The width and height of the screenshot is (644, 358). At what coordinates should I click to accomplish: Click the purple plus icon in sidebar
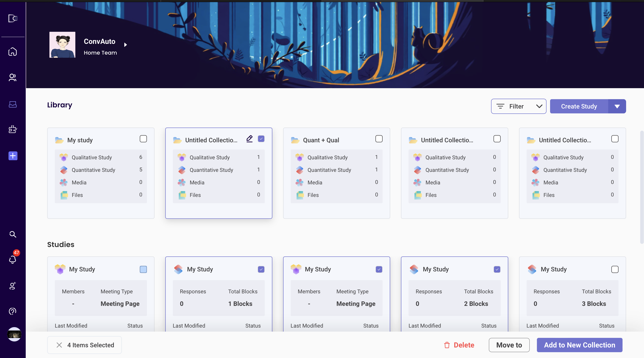pos(13,156)
